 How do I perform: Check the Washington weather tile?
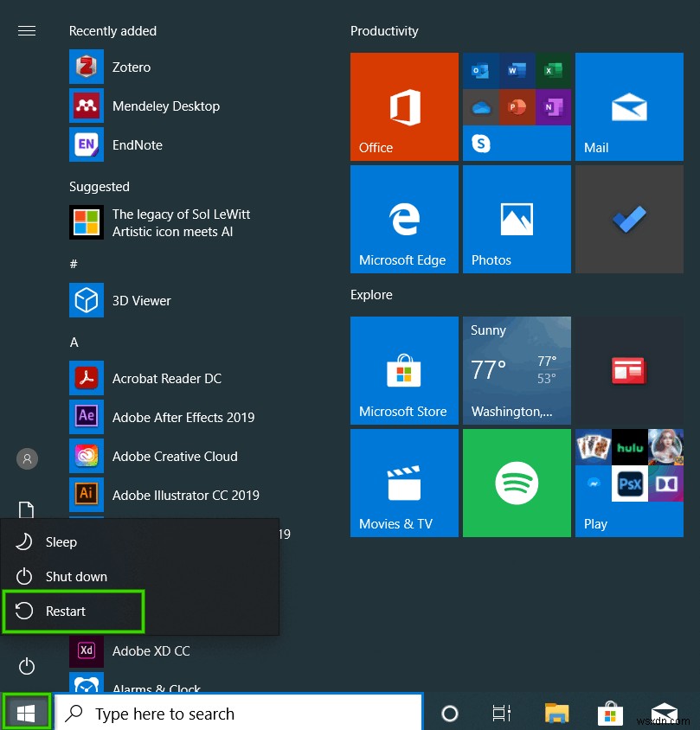(517, 370)
